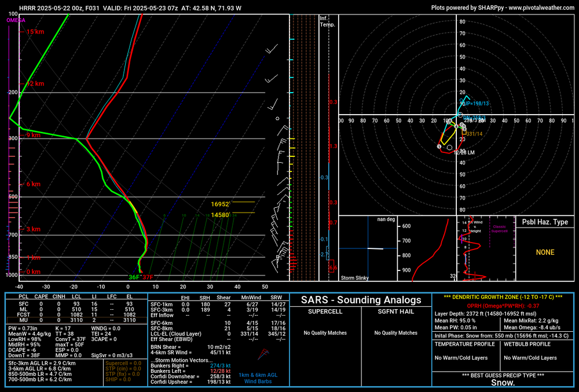Click the Psbl Haz. Type heading

[x=545, y=222]
